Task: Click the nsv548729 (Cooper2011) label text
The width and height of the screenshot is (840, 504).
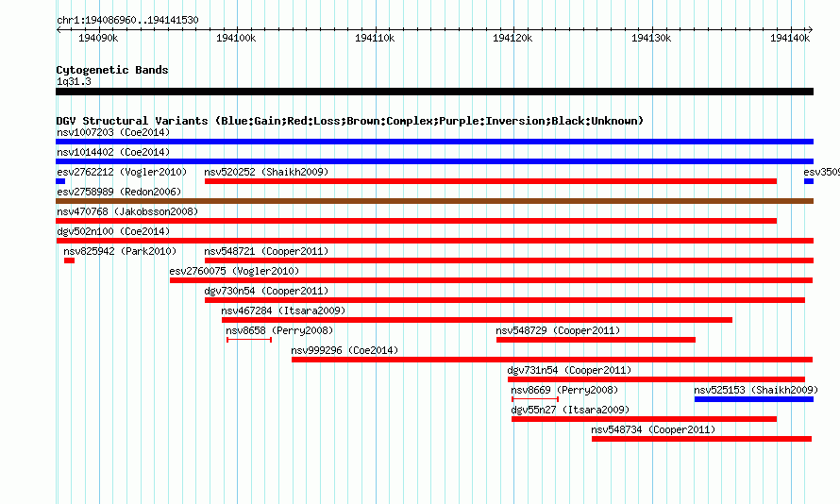Action: tap(558, 330)
